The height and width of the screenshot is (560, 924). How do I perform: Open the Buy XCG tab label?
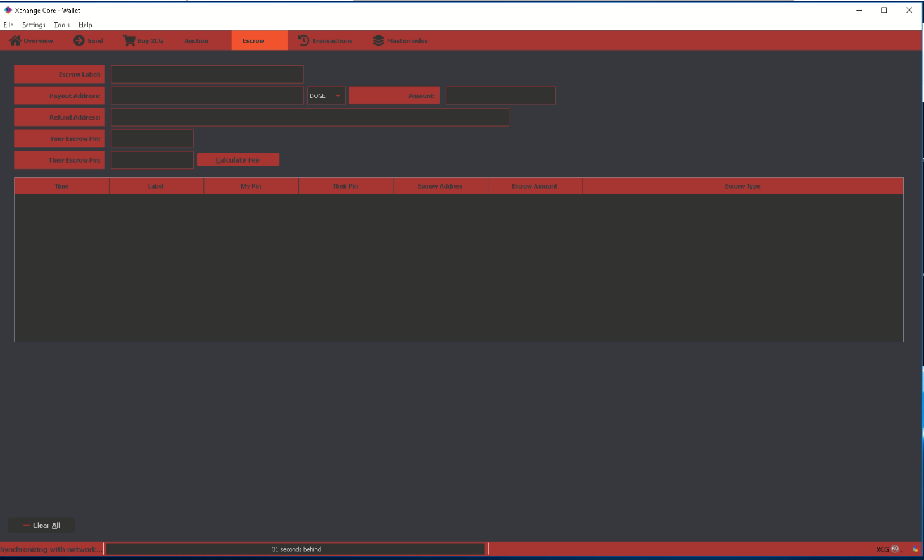point(150,40)
